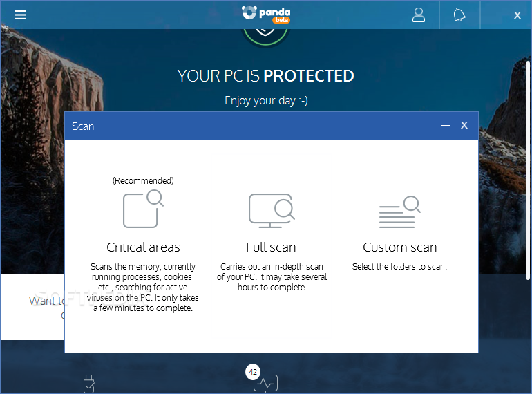Click the 'YOUR PC IS PROTECTED' heading
The width and height of the screenshot is (532, 394).
coord(266,76)
